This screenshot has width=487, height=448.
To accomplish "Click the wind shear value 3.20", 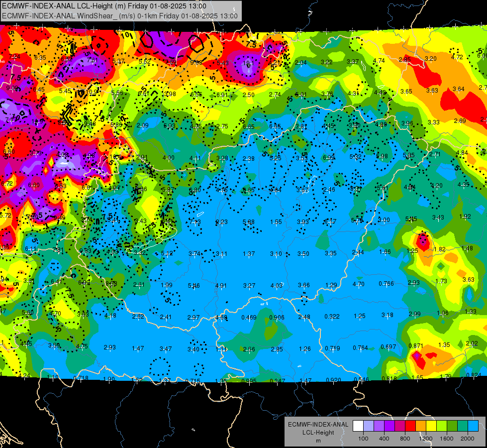I will [430, 58].
